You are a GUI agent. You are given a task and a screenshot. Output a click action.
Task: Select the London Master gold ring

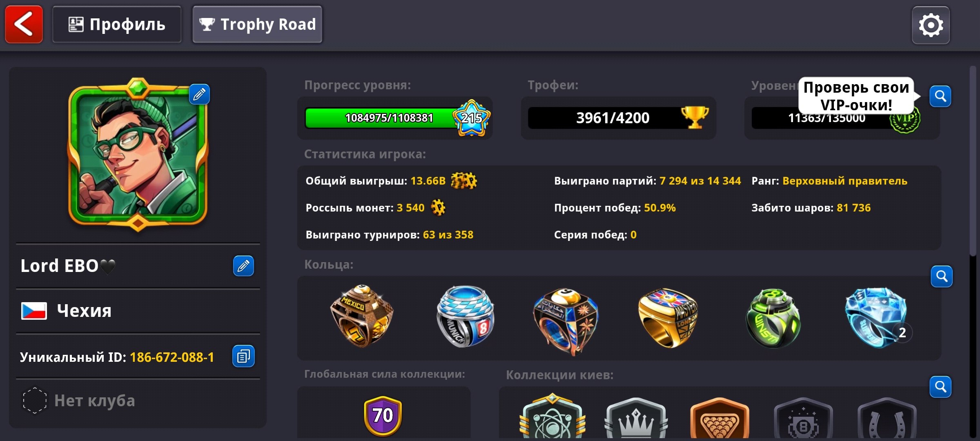668,318
